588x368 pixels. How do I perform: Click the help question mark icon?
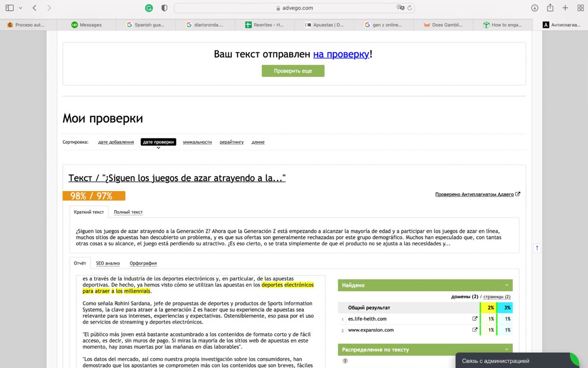[x=345, y=361]
